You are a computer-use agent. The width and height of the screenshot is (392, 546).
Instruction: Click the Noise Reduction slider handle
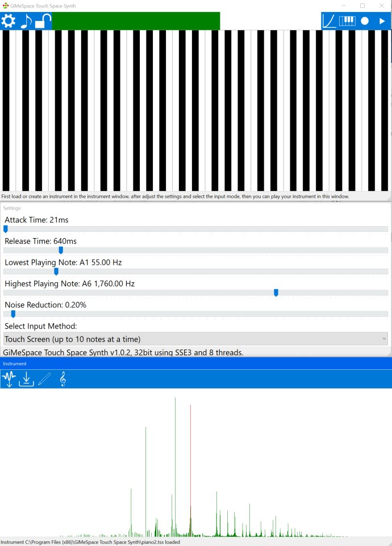(x=13, y=314)
